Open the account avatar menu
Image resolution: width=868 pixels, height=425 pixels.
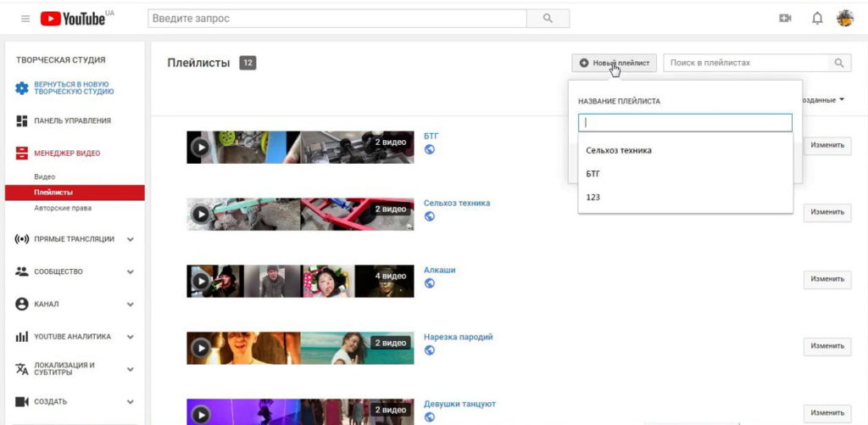[x=845, y=19]
